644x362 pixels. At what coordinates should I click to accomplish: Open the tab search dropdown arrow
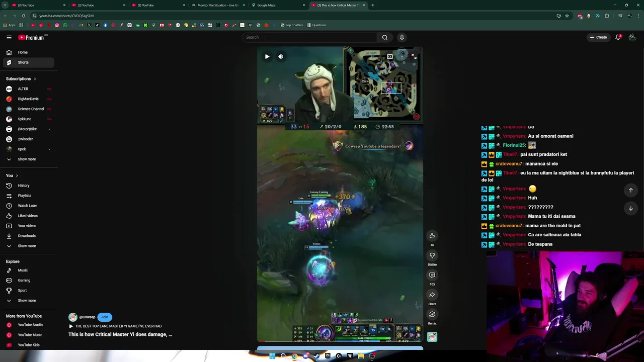(x=5, y=5)
